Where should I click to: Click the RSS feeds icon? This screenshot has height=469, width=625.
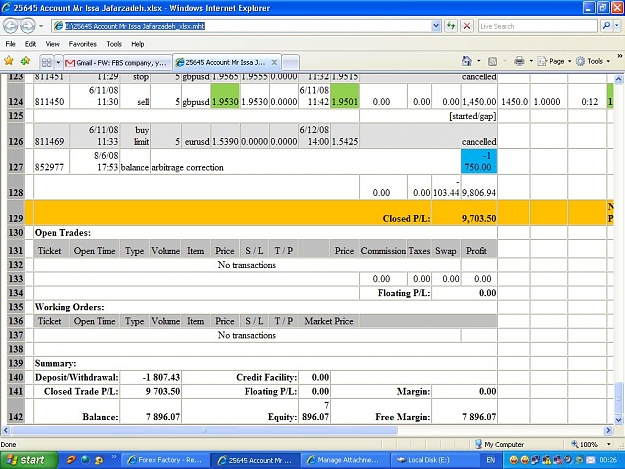493,61
